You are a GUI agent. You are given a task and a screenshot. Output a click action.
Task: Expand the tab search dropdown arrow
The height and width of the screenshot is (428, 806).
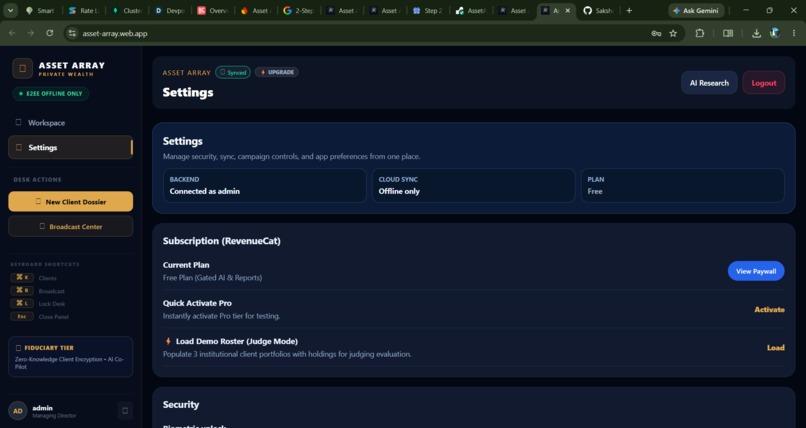tap(10, 10)
